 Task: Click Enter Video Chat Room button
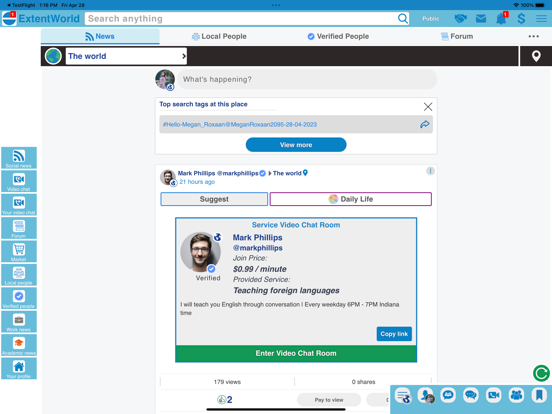pos(296,353)
